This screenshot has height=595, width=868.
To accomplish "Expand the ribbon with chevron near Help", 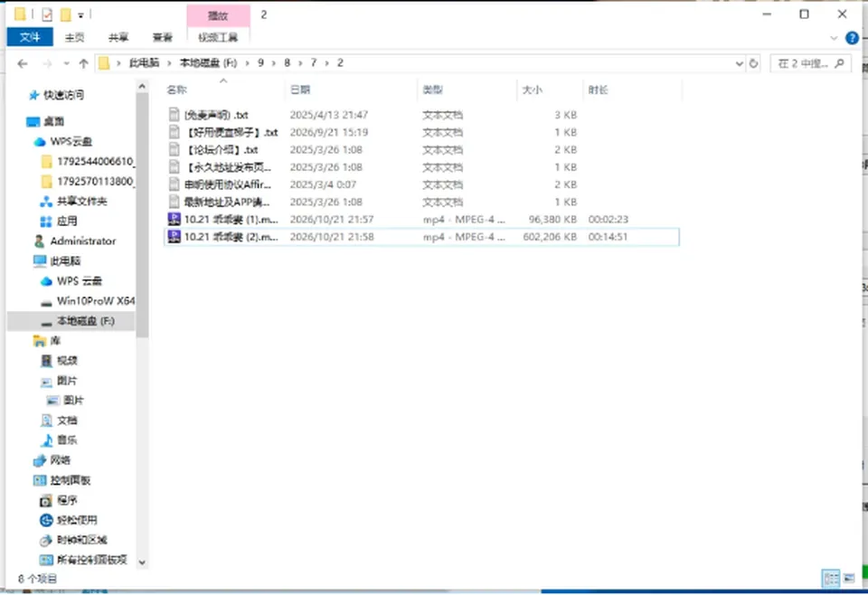I will (834, 38).
